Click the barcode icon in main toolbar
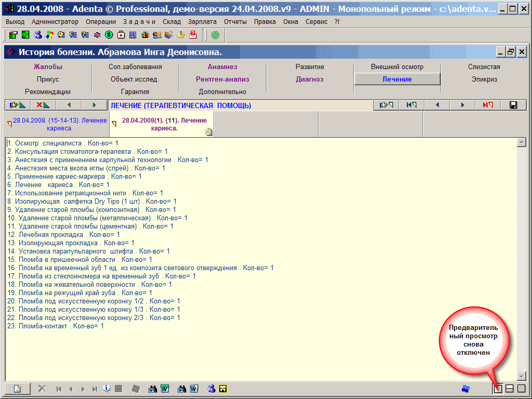Image resolution: width=532 pixels, height=399 pixels. pyautogui.click(x=133, y=35)
